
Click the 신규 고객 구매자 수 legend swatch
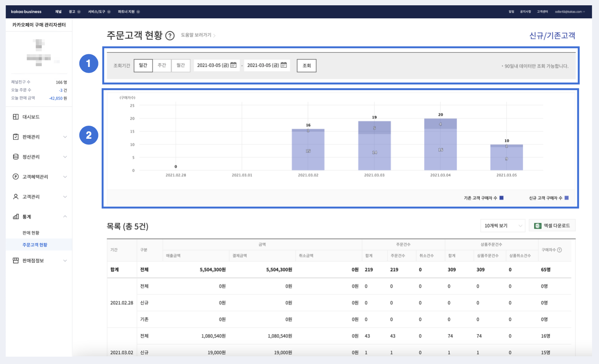[x=566, y=198]
